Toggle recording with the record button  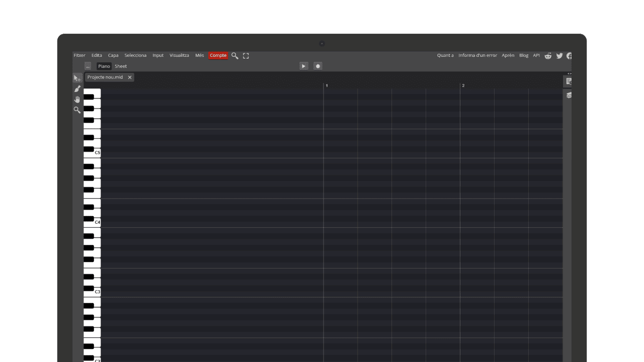pos(318,66)
